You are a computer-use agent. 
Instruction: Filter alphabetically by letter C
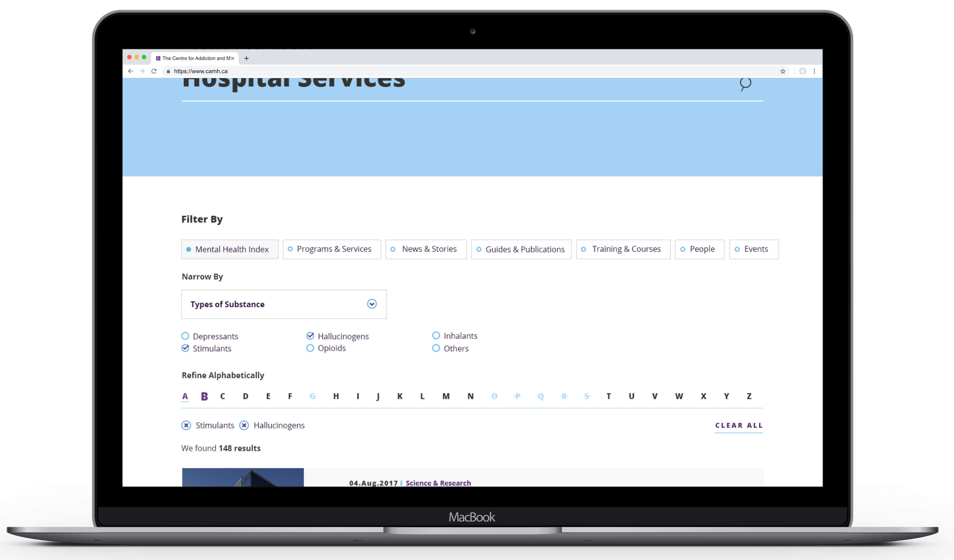coord(223,396)
